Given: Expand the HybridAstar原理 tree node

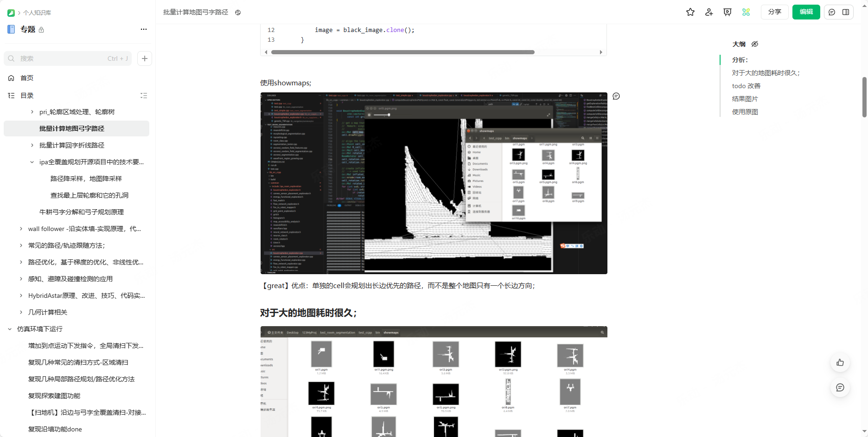Looking at the screenshot, I should [21, 296].
